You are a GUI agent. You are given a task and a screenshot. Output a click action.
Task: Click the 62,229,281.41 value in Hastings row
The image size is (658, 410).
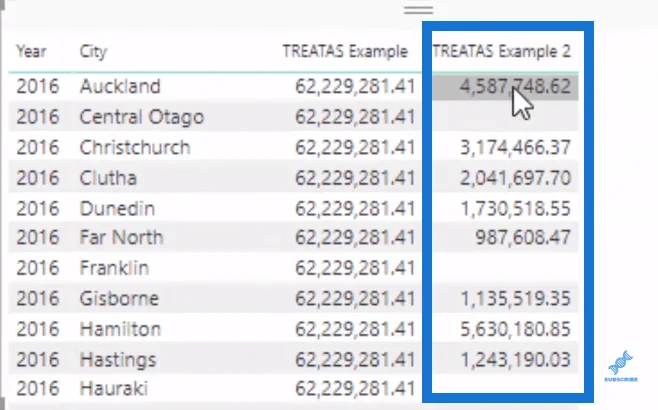pyautogui.click(x=355, y=360)
